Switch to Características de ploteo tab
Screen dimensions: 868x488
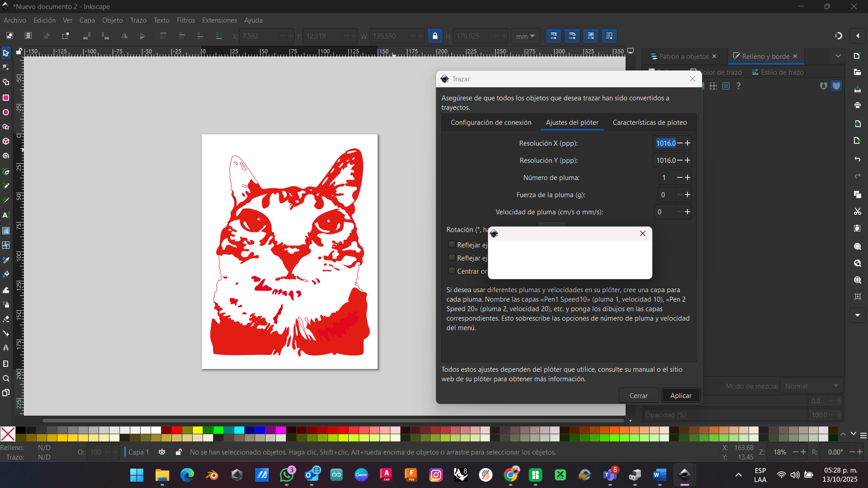pos(650,123)
